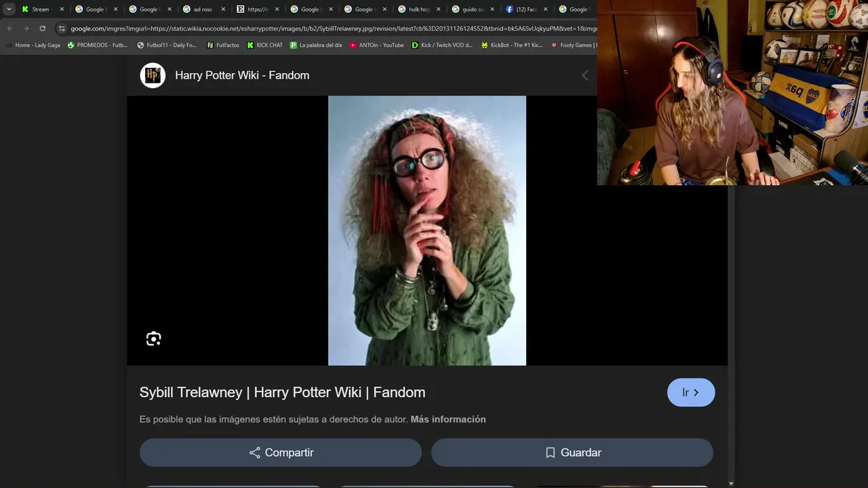Image resolution: width=868 pixels, height=488 pixels.
Task: Open the Sybill Trelawney image preview
Action: [427, 230]
